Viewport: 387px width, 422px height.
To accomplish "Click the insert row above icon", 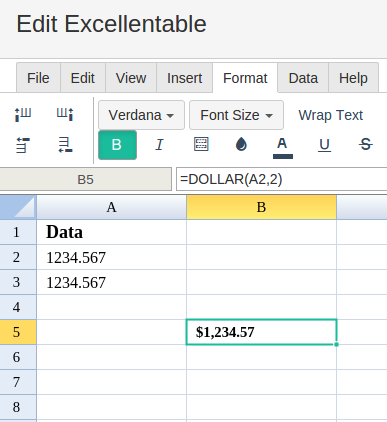I will [x=23, y=145].
